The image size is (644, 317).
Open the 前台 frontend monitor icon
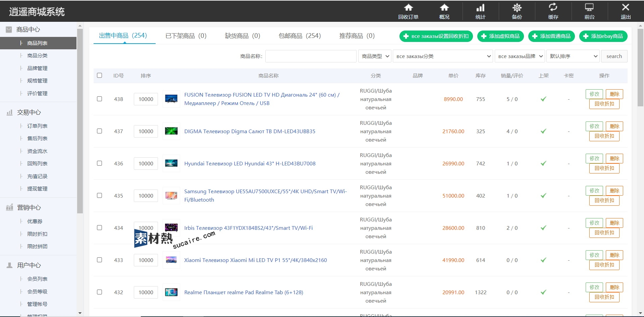589,7
